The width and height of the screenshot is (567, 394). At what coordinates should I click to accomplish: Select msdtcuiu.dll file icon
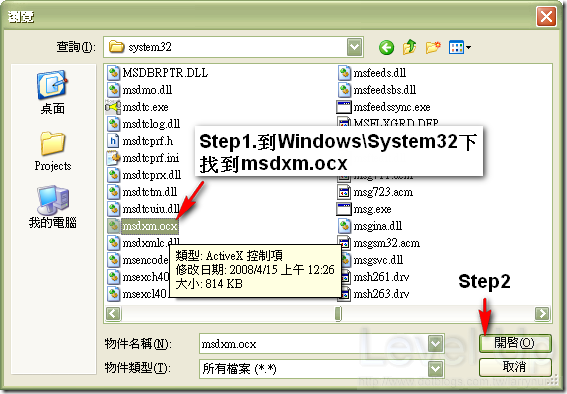click(114, 209)
